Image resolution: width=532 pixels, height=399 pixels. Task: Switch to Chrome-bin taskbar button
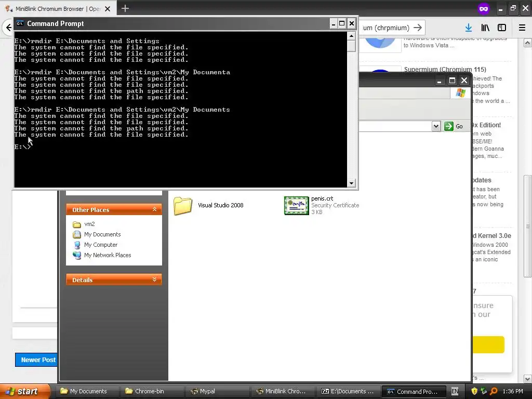(151, 391)
